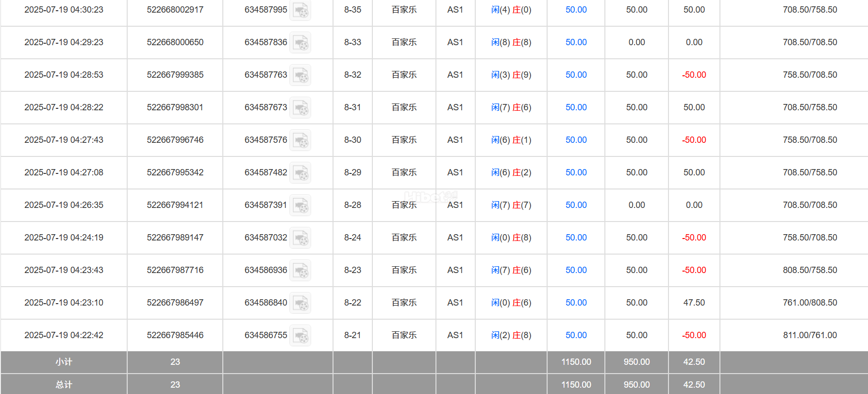Viewport: 868px width, 394px height.
Task: Open the video replay icon beside 634587995
Action: pyautogui.click(x=300, y=10)
